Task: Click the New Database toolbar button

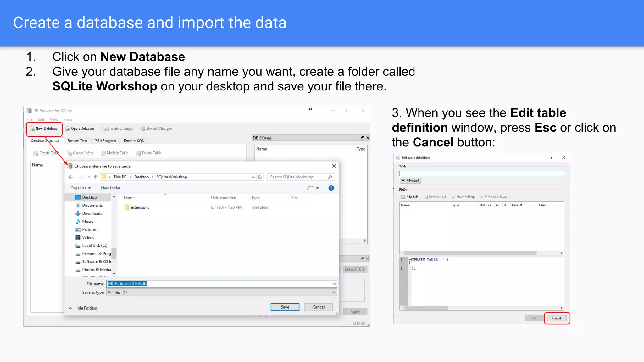Action: (44, 129)
